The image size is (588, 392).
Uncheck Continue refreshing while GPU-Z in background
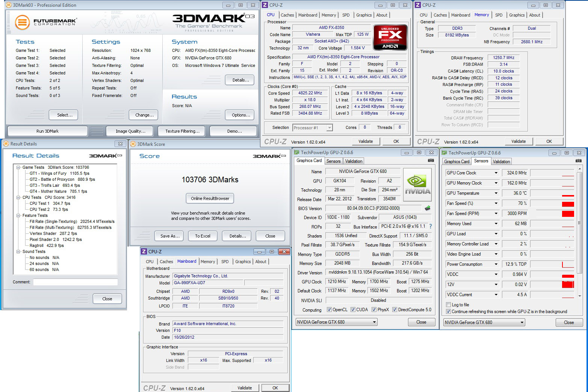coord(448,312)
